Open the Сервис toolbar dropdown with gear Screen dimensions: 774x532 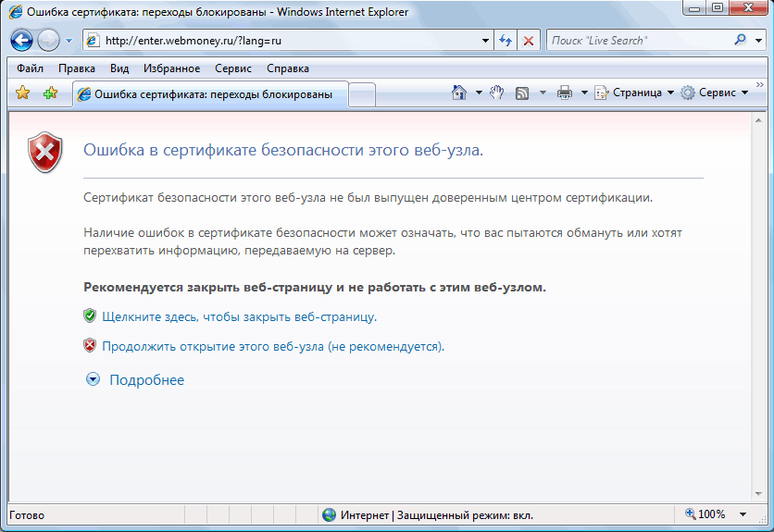(x=715, y=93)
